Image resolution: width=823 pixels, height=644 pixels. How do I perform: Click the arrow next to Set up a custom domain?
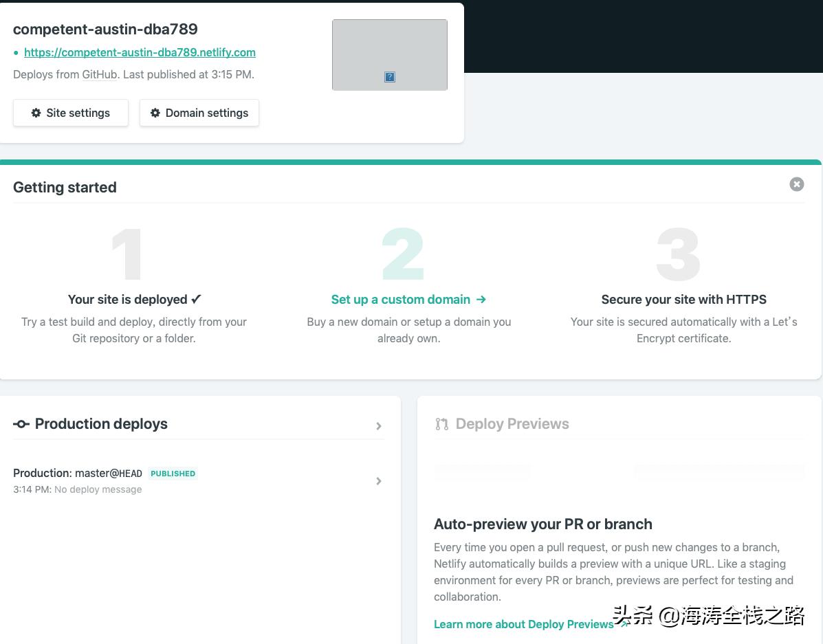coord(481,300)
